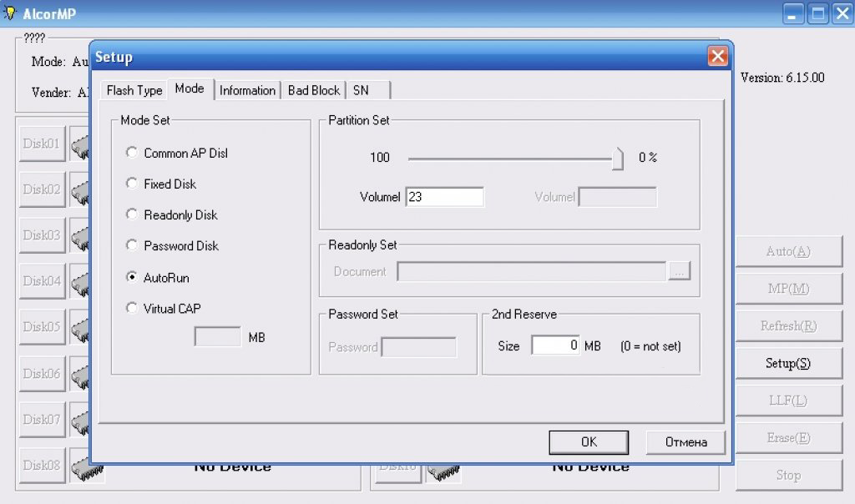855x504 pixels.
Task: Click the Disk06 slot button
Action: pyautogui.click(x=42, y=374)
